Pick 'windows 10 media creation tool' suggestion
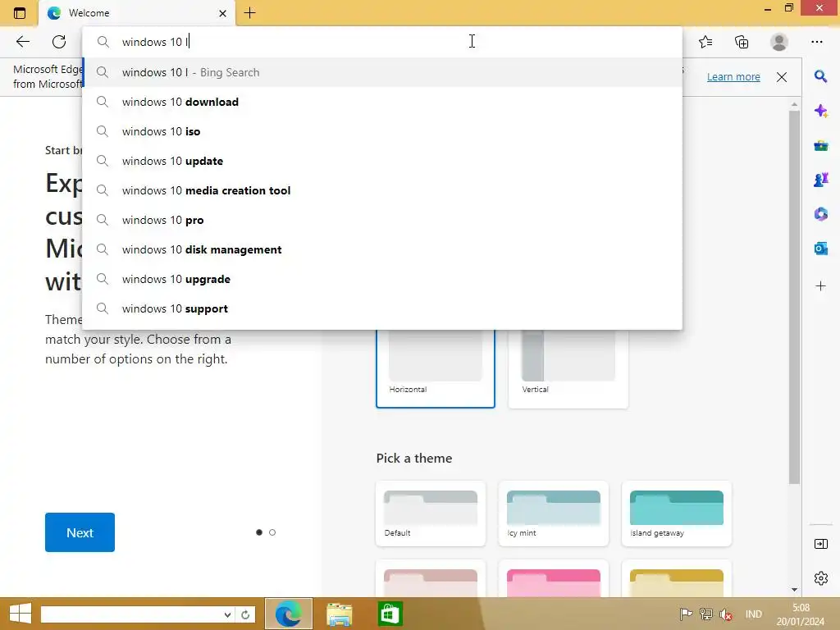 [382, 190]
